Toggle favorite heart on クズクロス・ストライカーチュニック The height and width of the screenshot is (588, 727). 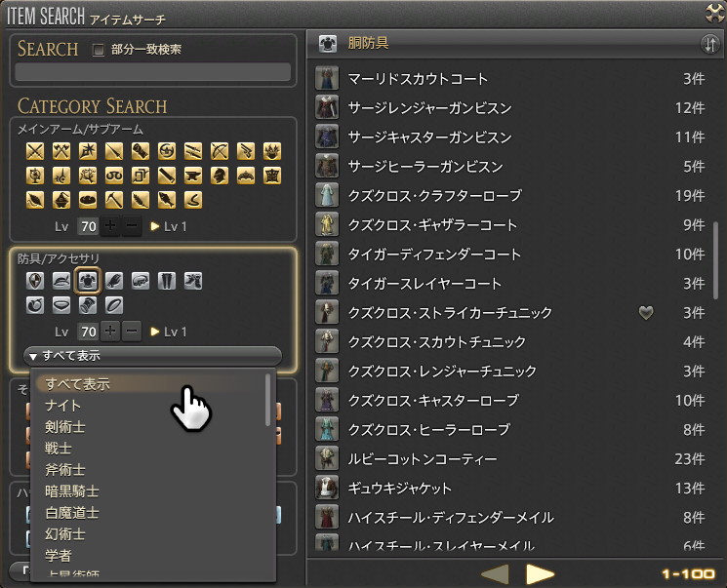click(646, 313)
